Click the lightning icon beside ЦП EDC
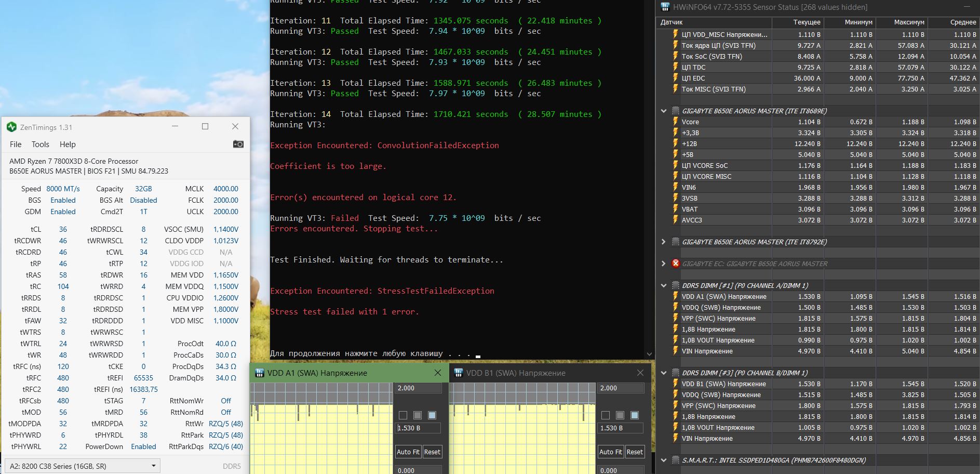The image size is (980, 474). pos(675,78)
